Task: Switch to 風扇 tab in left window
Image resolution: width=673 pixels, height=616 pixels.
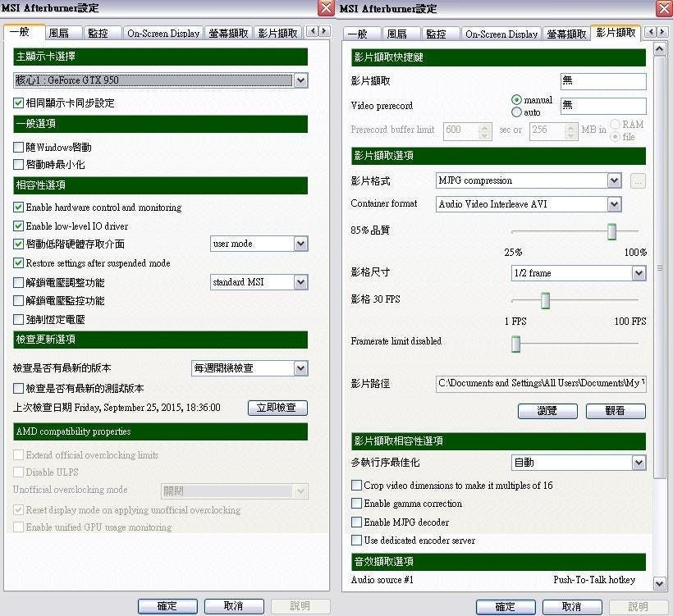Action: [64, 34]
